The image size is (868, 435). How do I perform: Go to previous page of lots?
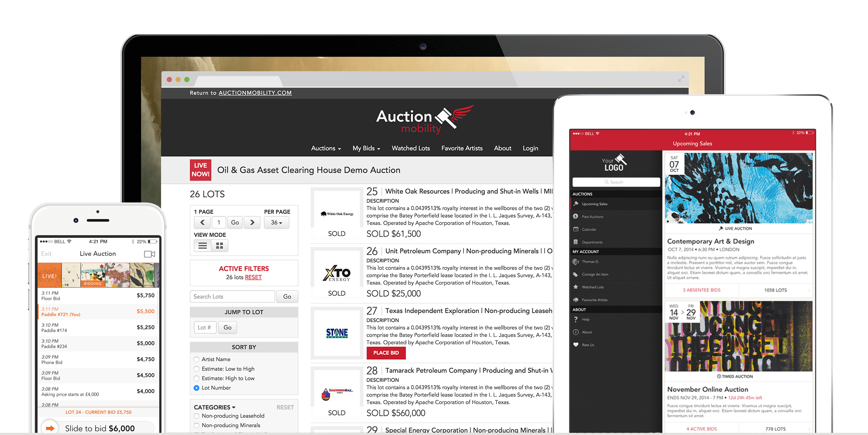(202, 223)
